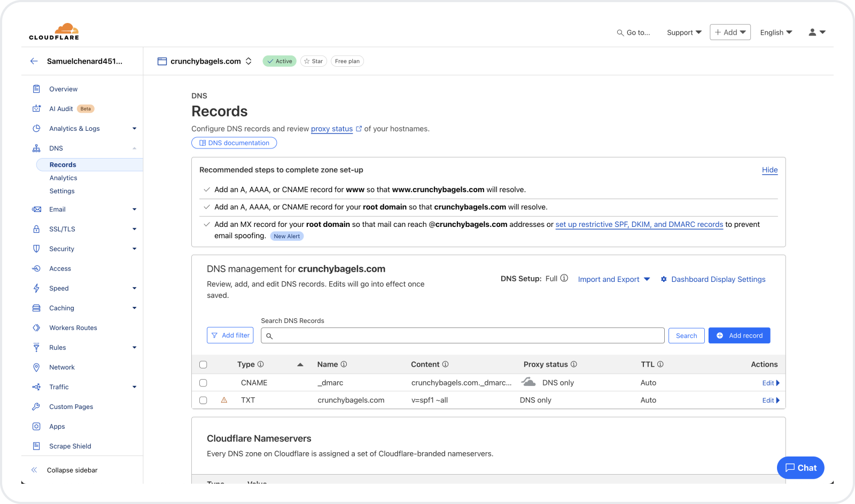Click the Speed lightning bolt icon
The width and height of the screenshot is (855, 504).
(x=36, y=288)
